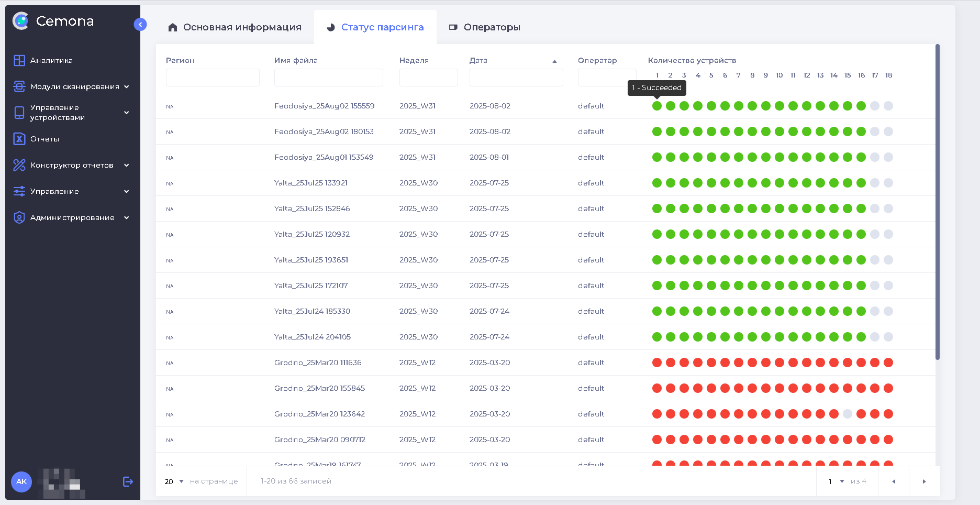This screenshot has width=980, height=505.
Task: Switch to Основная информация tab
Action: (235, 27)
